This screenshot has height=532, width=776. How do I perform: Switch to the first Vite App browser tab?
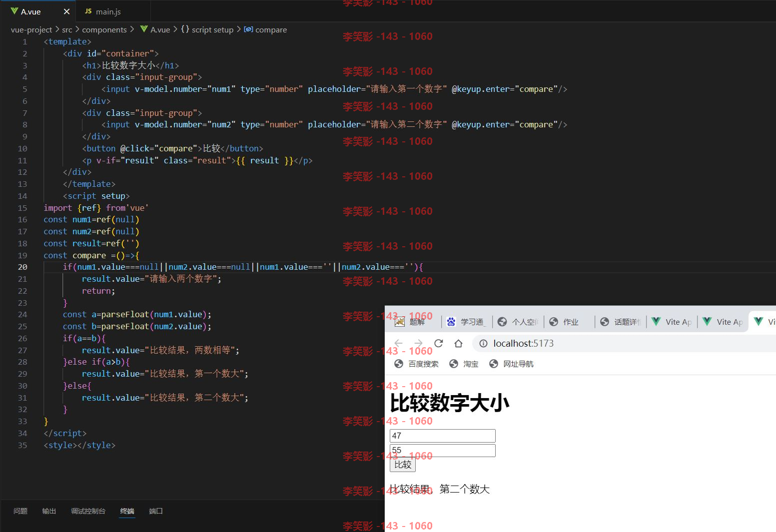(x=672, y=322)
